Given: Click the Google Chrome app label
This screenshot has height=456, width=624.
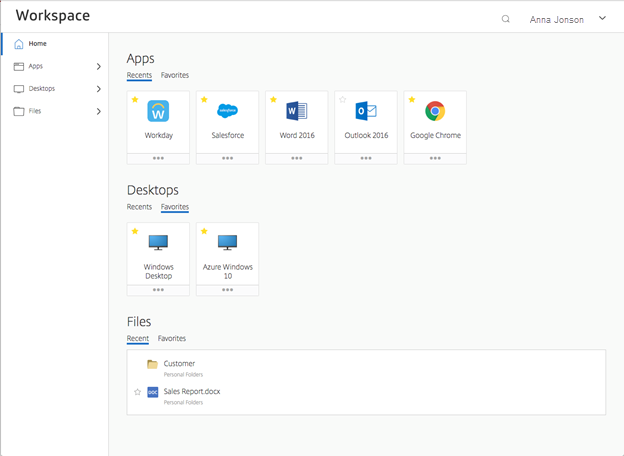Looking at the screenshot, I should pos(435,136).
